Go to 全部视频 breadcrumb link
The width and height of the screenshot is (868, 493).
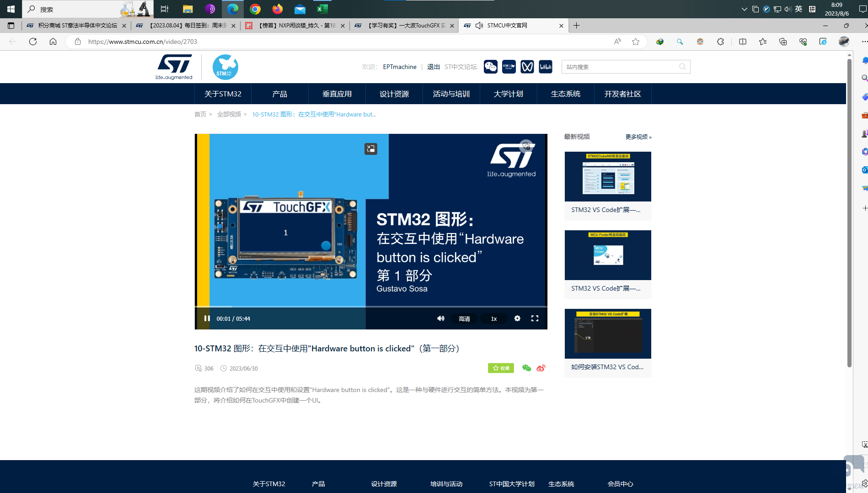(229, 114)
